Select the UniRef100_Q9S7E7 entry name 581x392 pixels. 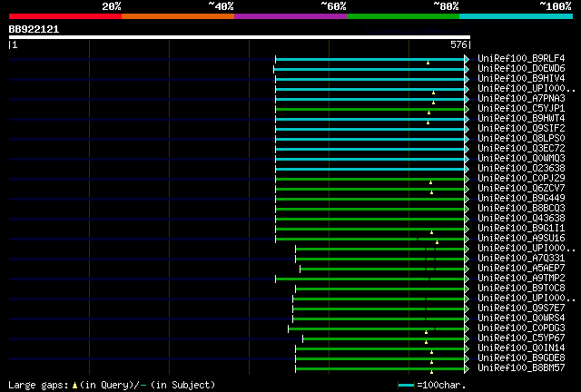pyautogui.click(x=521, y=309)
